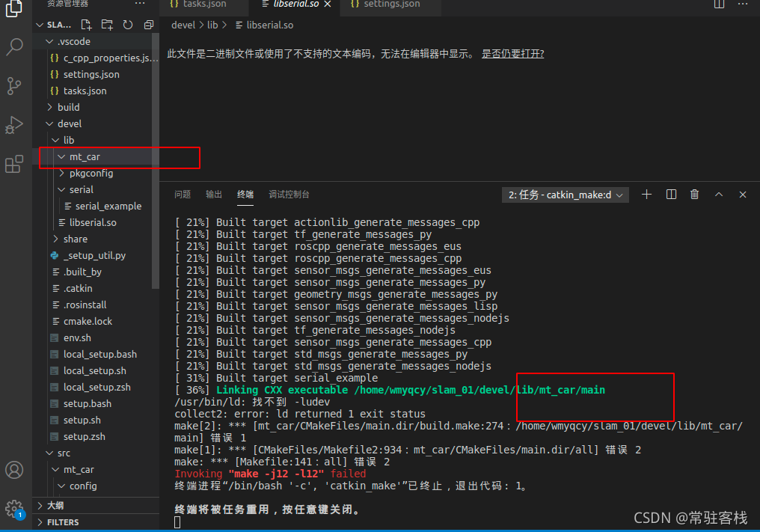The height and width of the screenshot is (532, 760).
Task: Open the env.sh file
Action: click(96, 338)
